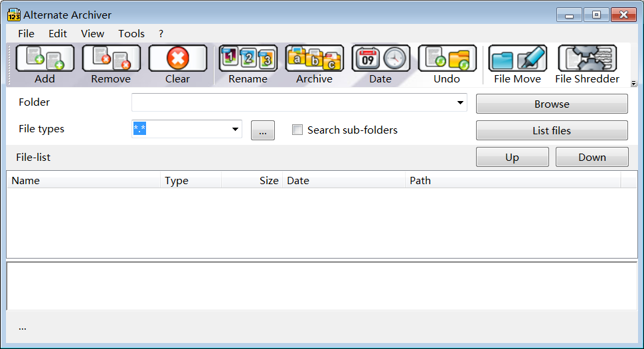This screenshot has height=349, width=644.
Task: Launch the File Move tool
Action: pos(517,59)
